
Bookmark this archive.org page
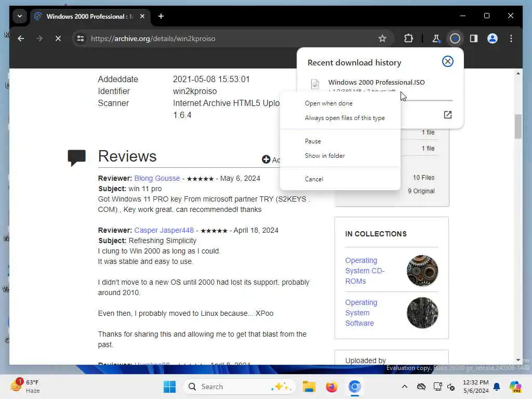tap(382, 38)
